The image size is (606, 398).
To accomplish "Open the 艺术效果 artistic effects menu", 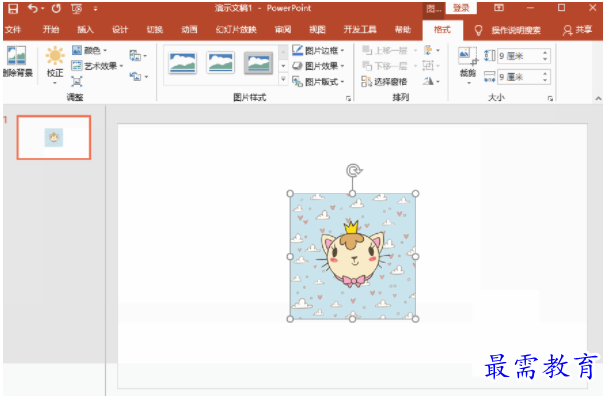I will click(x=98, y=66).
